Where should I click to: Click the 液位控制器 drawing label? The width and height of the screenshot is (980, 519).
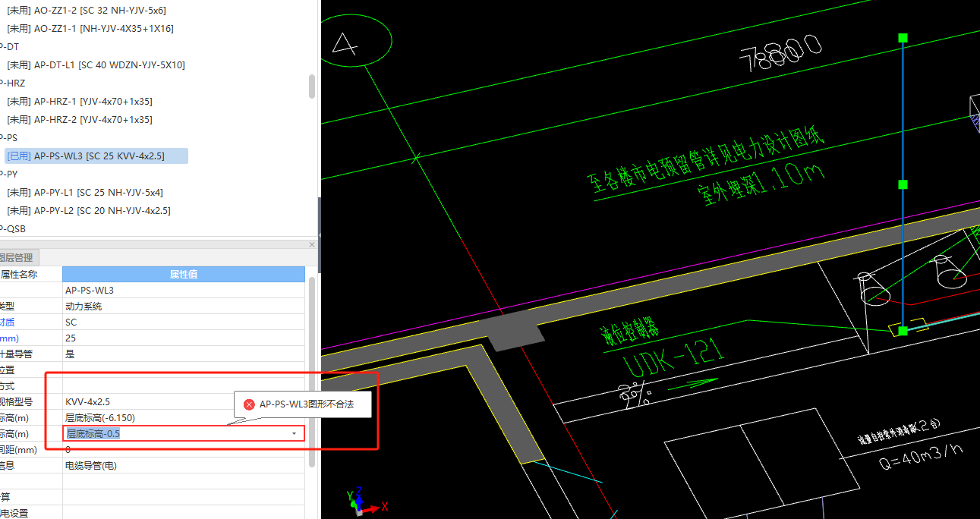click(628, 332)
